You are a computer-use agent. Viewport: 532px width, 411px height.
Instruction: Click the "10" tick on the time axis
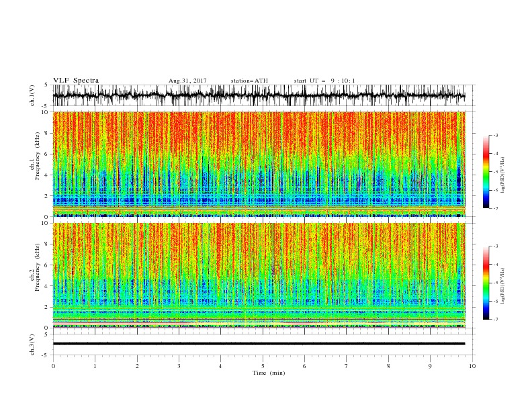(472, 366)
